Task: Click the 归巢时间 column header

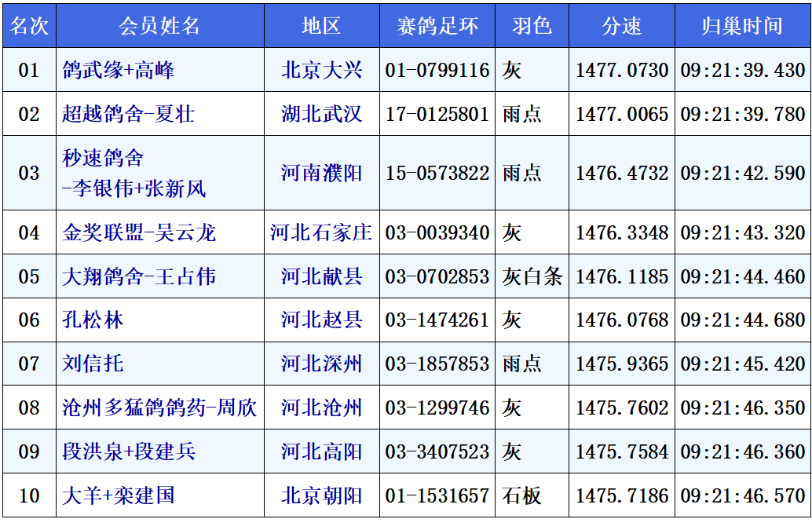Action: point(742,26)
